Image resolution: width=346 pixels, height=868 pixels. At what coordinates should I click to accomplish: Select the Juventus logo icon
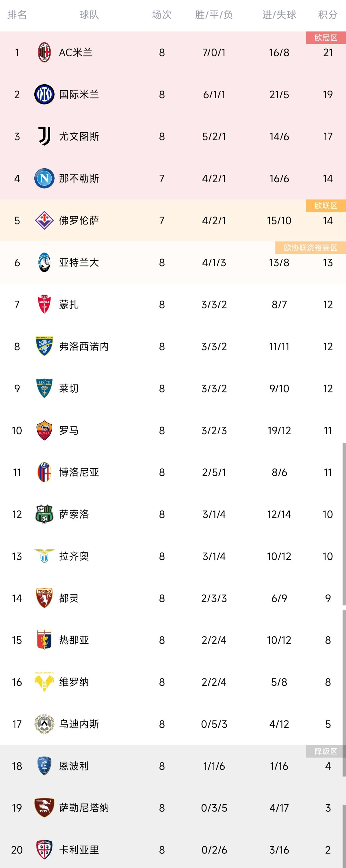[x=44, y=136]
